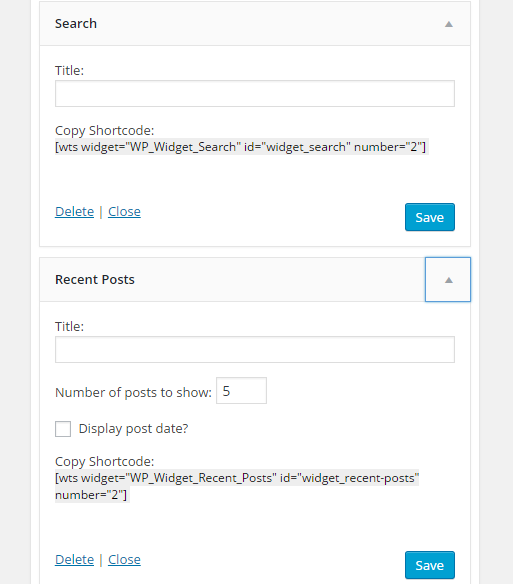Close the Recent Posts widget via link
Image resolution: width=513 pixels, height=584 pixels.
(124, 559)
